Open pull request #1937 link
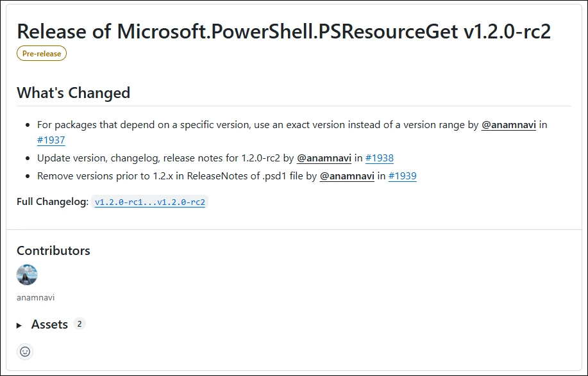The width and height of the screenshot is (588, 376). [51, 140]
